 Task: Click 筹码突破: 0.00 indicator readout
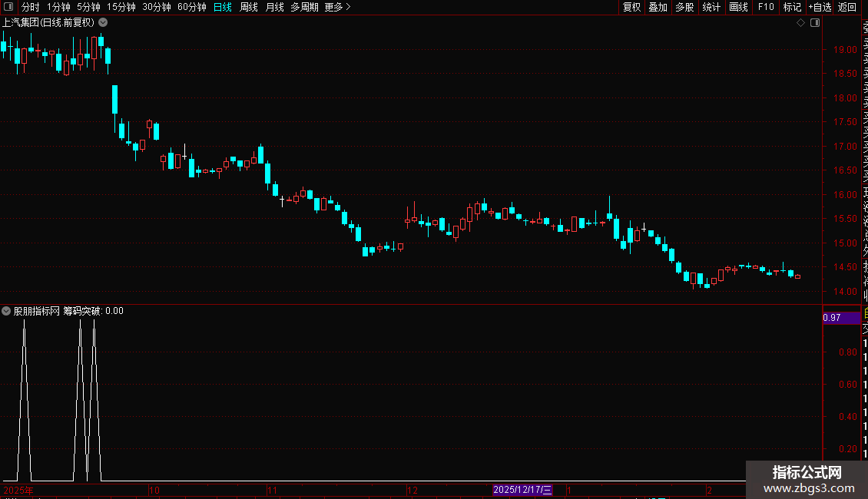coord(93,311)
